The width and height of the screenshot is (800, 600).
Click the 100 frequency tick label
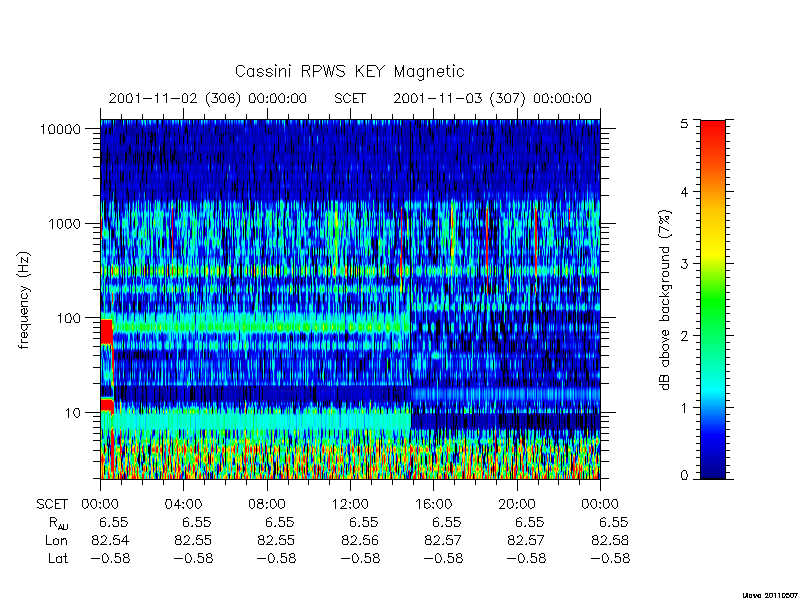click(69, 318)
